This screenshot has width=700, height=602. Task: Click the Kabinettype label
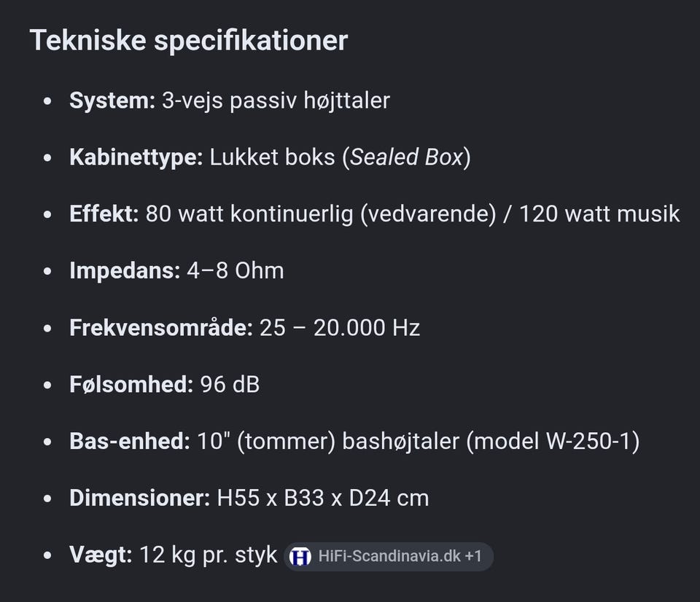click(x=136, y=157)
